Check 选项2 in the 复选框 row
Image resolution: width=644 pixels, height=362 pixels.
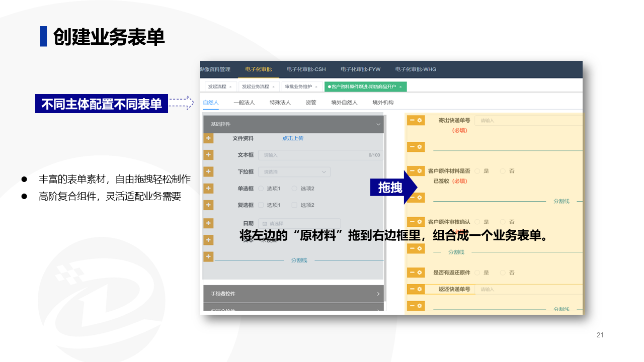tap(294, 205)
